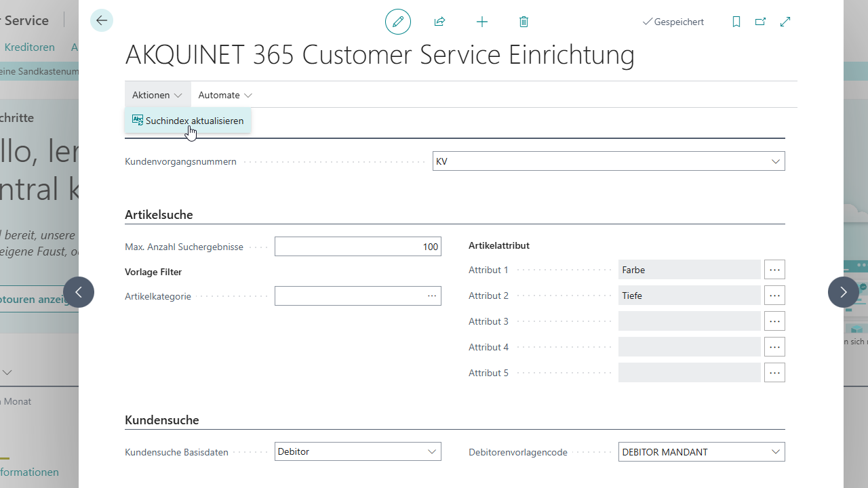Click the bookmark icon
The image size is (868, 488).
(x=736, y=22)
